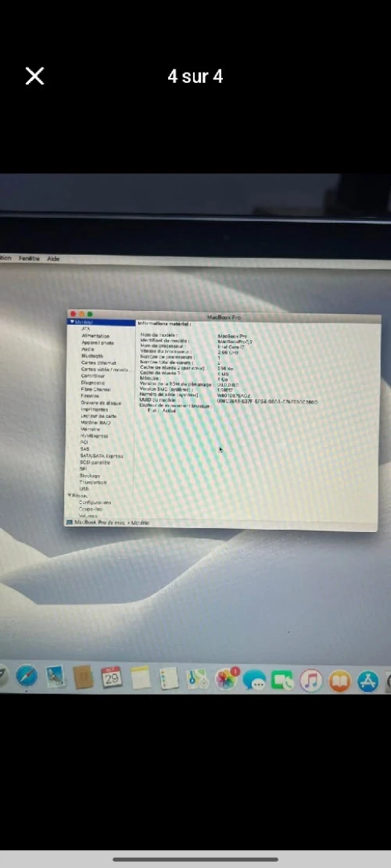Image resolution: width=391 pixels, height=868 pixels.
Task: Select SAS in the sidebar
Action: (x=84, y=449)
